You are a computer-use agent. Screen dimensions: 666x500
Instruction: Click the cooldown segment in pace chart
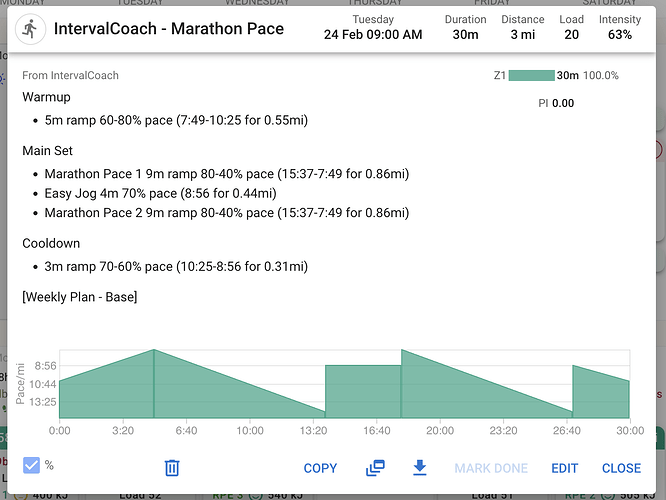coord(601,395)
